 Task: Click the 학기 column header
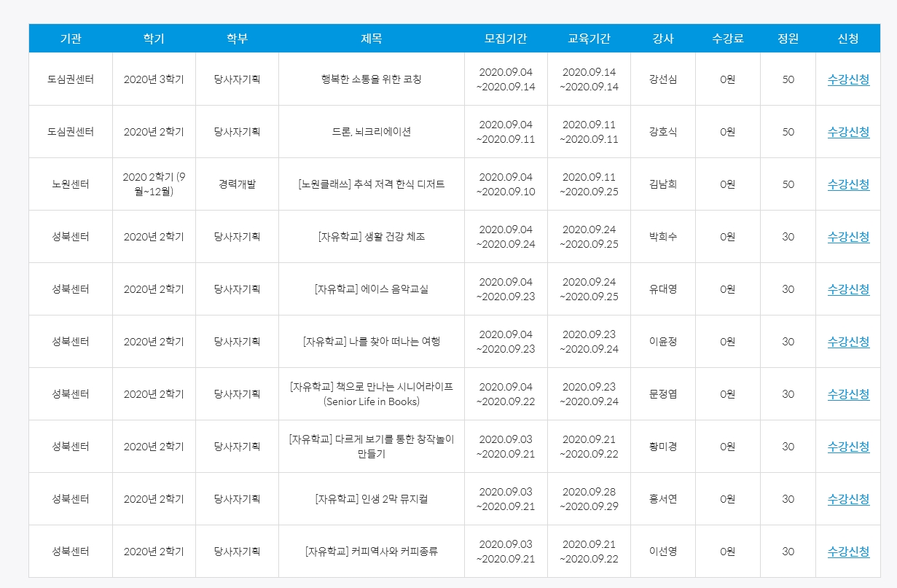(x=154, y=39)
